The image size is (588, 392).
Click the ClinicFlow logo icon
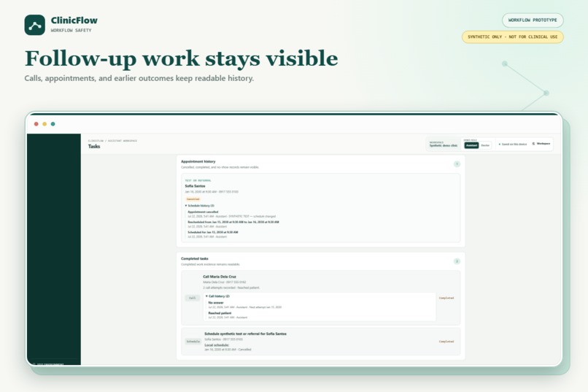click(x=35, y=25)
